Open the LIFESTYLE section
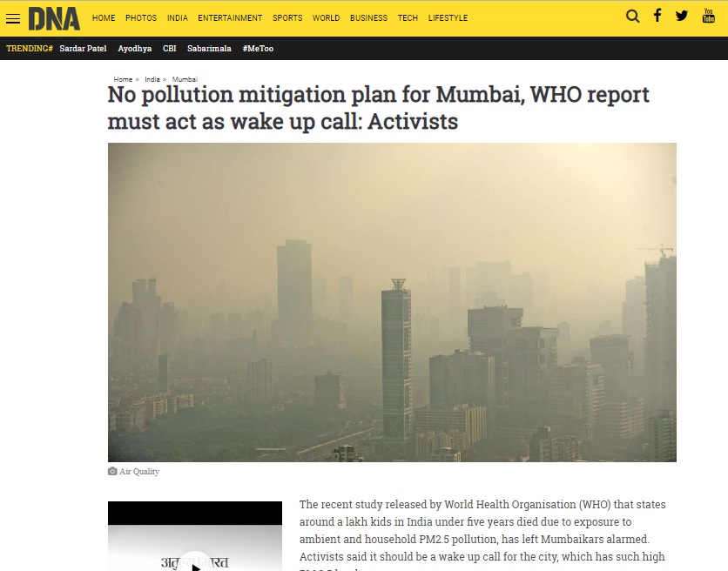The image size is (728, 571). [x=448, y=18]
